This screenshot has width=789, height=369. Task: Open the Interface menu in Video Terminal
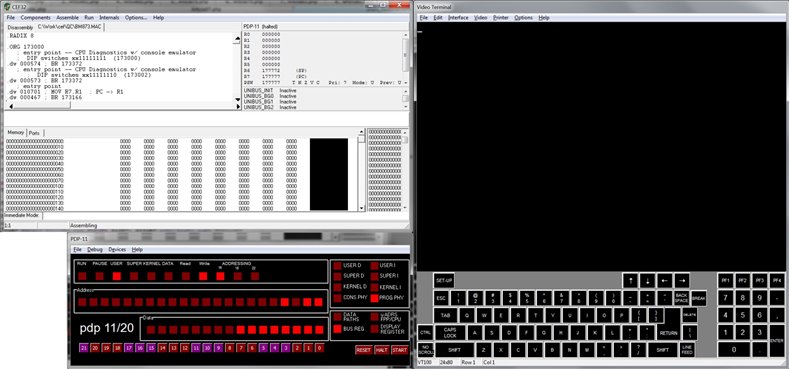[458, 18]
